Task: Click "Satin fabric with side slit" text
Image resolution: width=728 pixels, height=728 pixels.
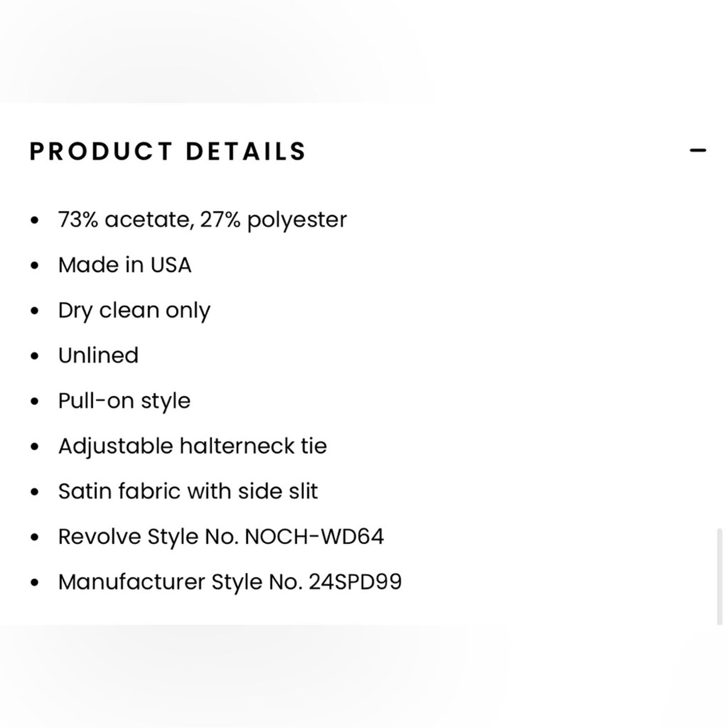Action: (x=188, y=491)
